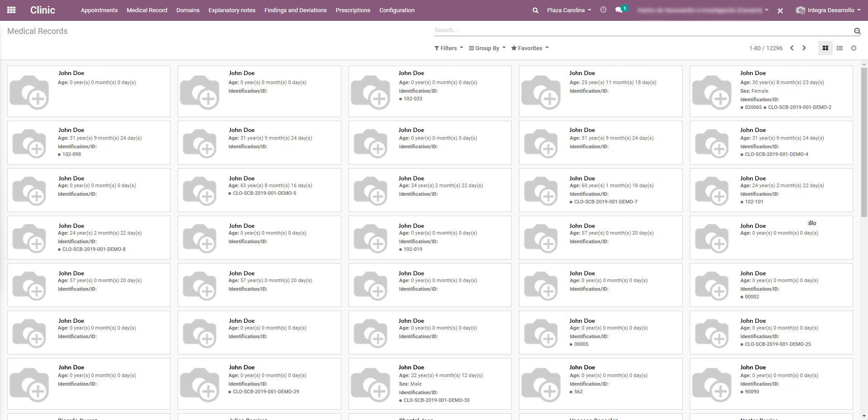Image resolution: width=868 pixels, height=420 pixels.
Task: Click the camera placeholder on first John Doe card
Action: tap(29, 91)
